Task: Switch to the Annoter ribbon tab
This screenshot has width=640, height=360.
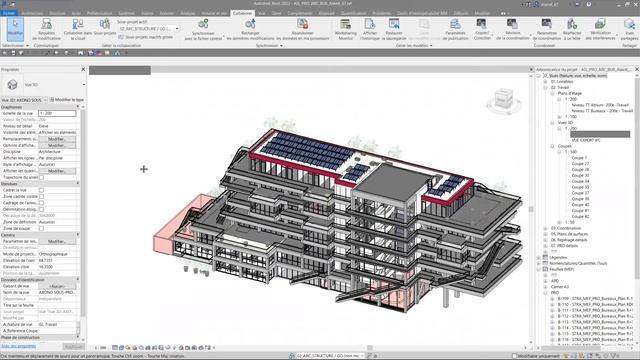Action: pyautogui.click(x=167, y=13)
